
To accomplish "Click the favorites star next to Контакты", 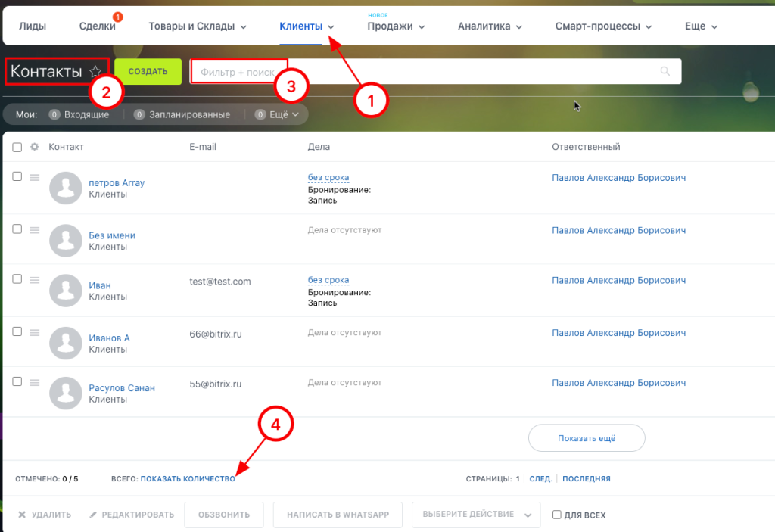I will (95, 72).
